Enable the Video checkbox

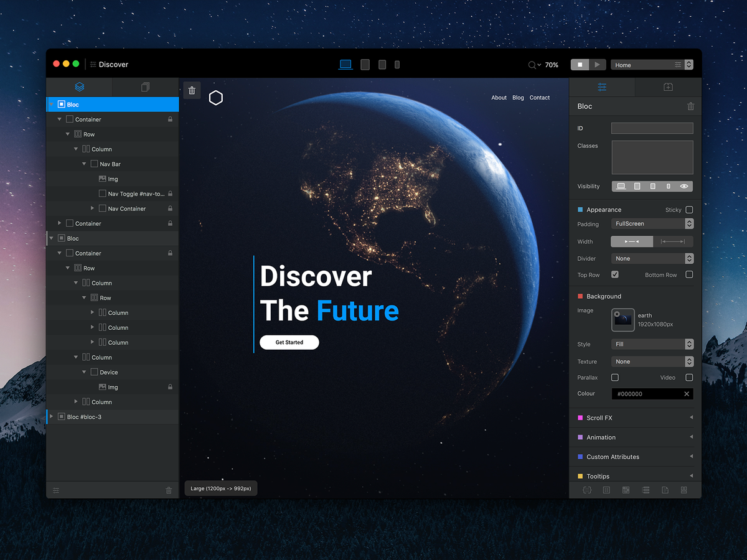coord(689,378)
